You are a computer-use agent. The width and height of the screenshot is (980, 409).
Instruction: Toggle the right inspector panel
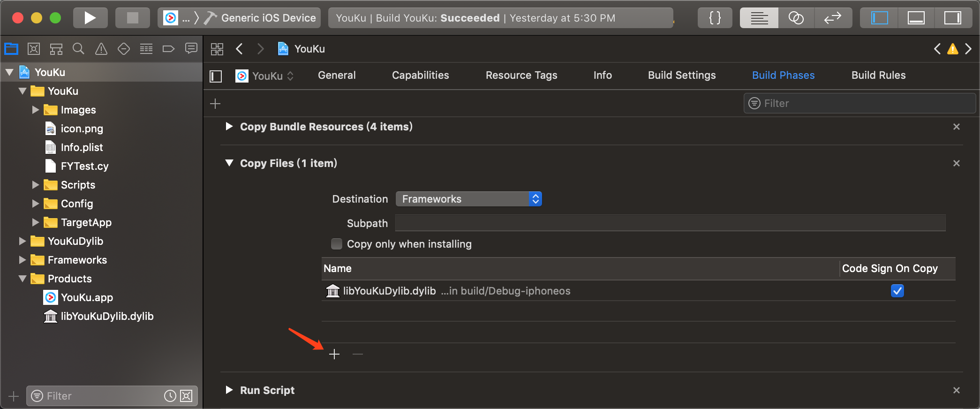point(952,18)
